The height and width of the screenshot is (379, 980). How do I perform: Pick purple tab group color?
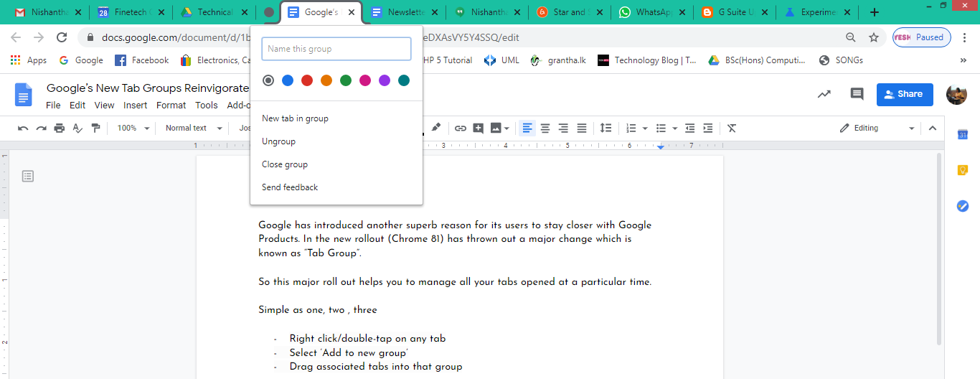[x=385, y=81]
